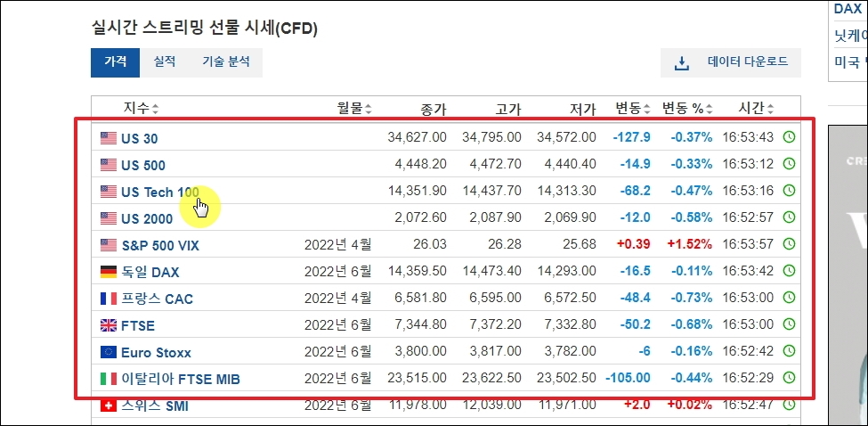This screenshot has height=426, width=868.
Task: Open the 이탈리아 FTSE MIB link
Action: pyautogui.click(x=181, y=379)
